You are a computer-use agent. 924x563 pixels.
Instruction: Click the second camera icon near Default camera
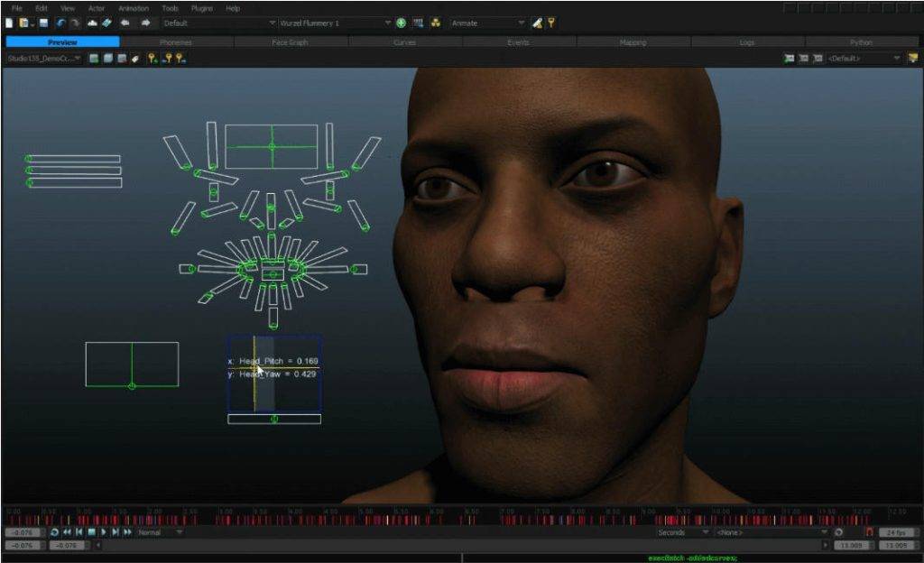[x=803, y=59]
